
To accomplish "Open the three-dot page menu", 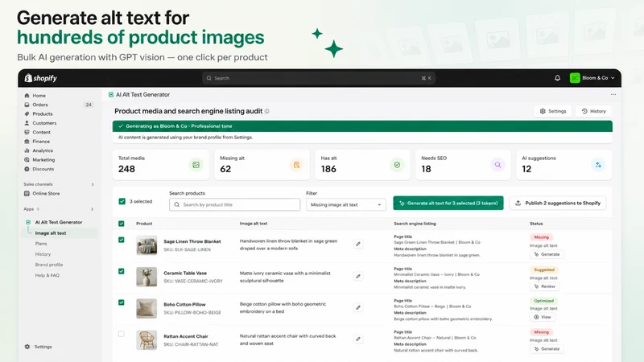I will [613, 94].
